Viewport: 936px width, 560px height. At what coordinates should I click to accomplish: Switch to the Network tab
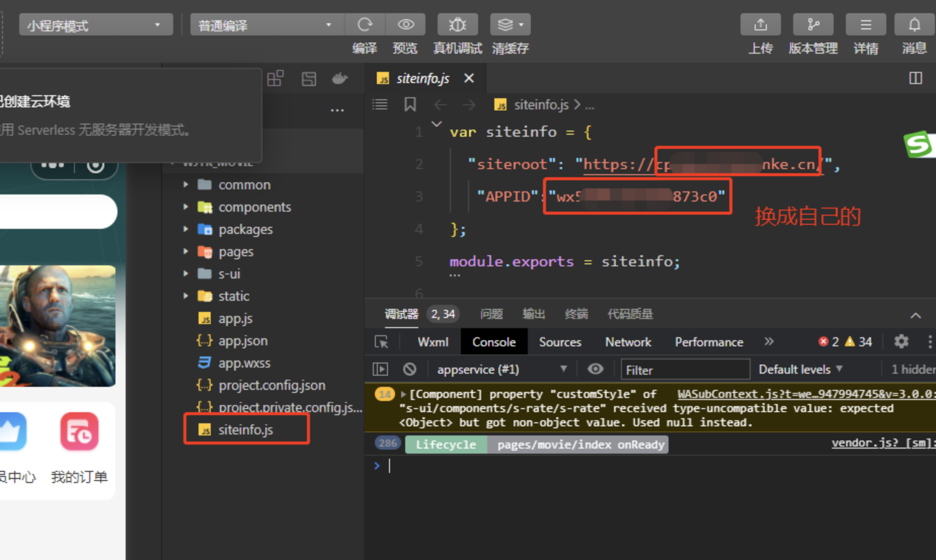click(628, 342)
